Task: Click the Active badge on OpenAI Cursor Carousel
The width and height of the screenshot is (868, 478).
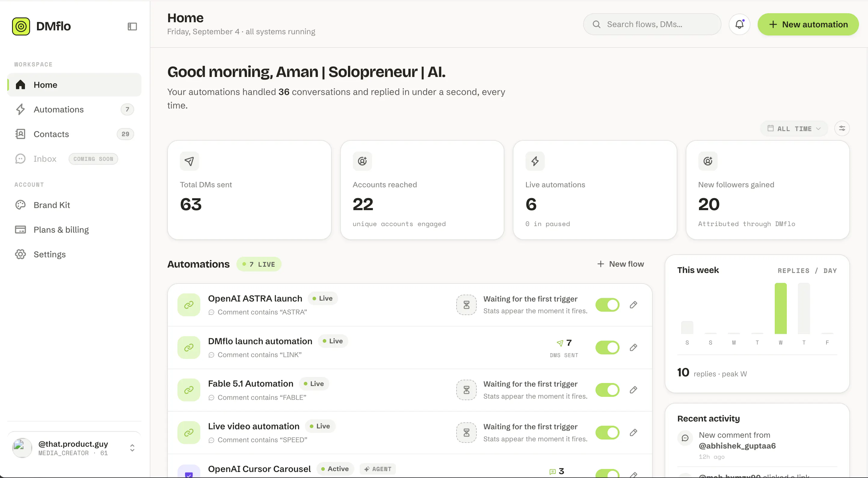Action: (335, 469)
